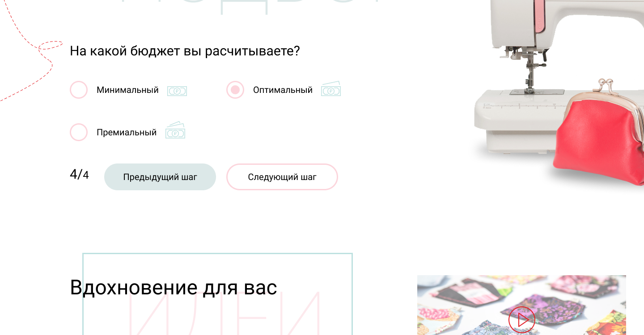Go back with Предыдущий шаг button
644x335 pixels.
tap(160, 177)
